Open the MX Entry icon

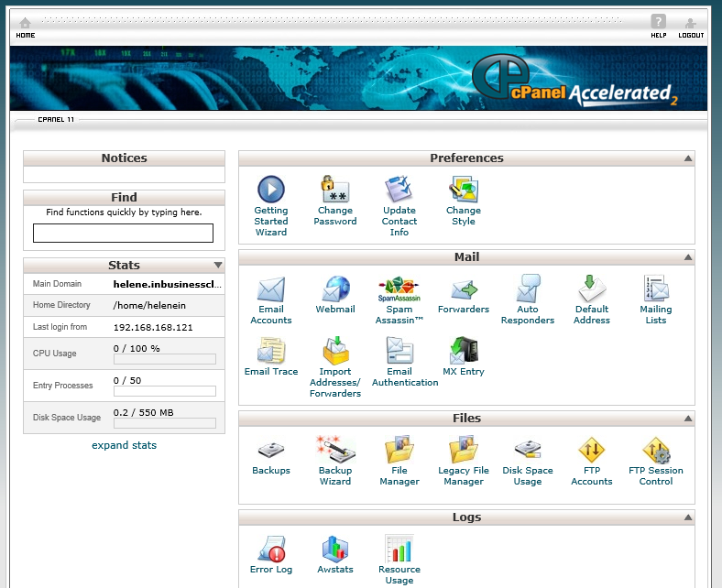[x=464, y=351]
